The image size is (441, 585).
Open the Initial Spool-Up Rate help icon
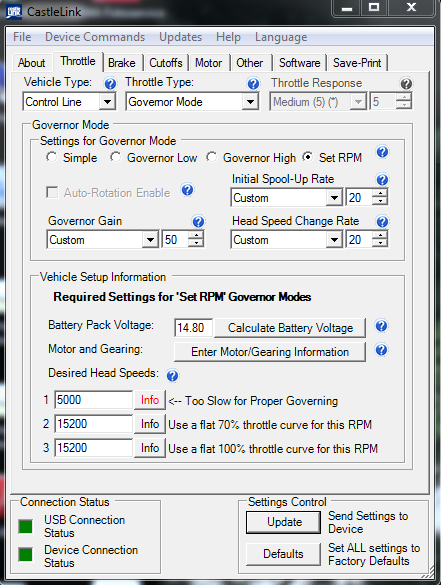point(382,180)
